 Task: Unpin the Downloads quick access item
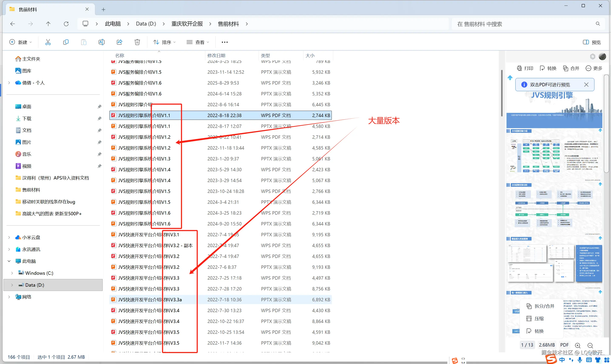pyautogui.click(x=99, y=119)
